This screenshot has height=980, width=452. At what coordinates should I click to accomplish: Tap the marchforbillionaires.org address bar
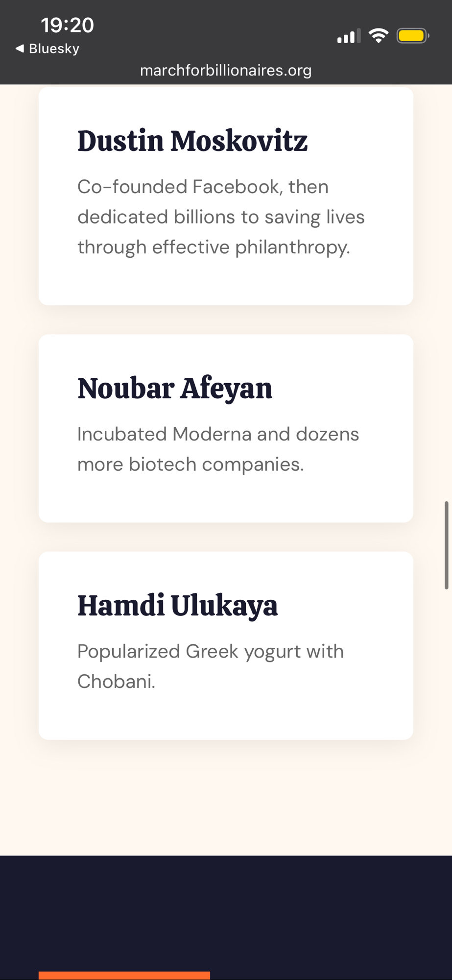pyautogui.click(x=226, y=71)
